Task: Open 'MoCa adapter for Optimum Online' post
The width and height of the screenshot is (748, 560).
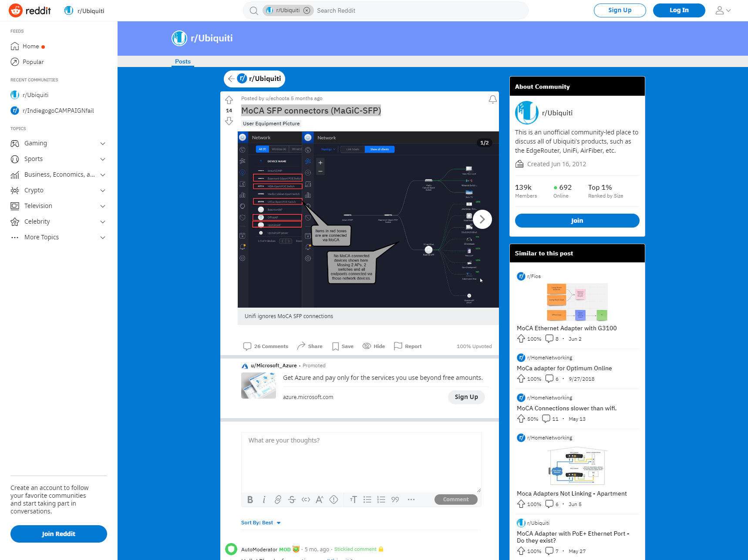Action: coord(564,368)
